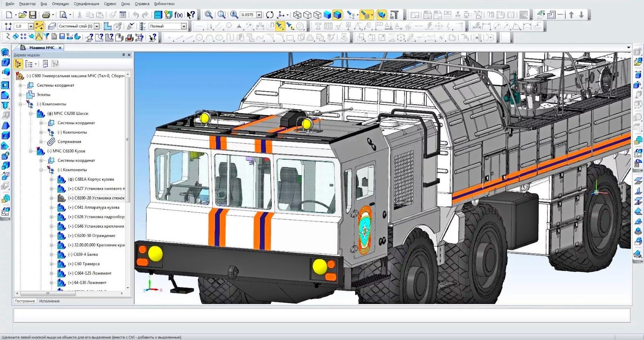Select С60 Траверса tree item

pyautogui.click(x=84, y=264)
